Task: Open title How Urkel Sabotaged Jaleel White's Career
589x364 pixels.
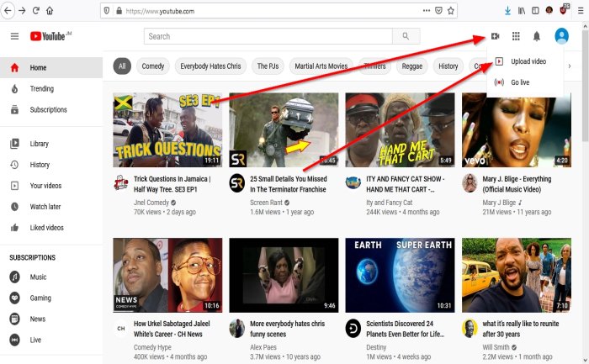Action: click(x=172, y=329)
